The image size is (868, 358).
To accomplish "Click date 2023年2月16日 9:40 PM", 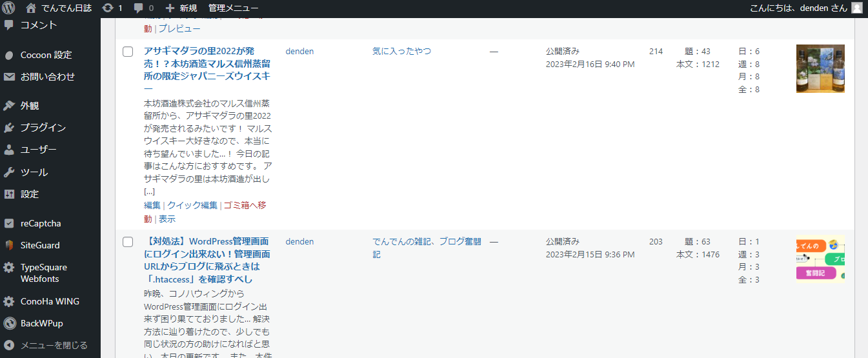I will coord(590,65).
